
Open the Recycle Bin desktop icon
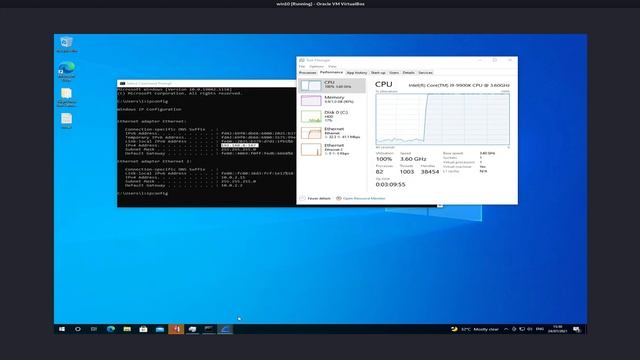[67, 44]
